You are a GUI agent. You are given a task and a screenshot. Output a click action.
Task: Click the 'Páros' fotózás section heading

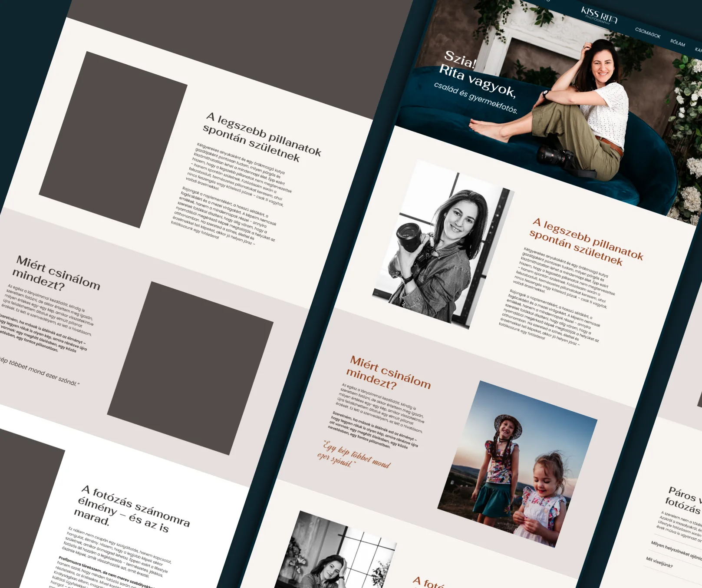click(684, 500)
